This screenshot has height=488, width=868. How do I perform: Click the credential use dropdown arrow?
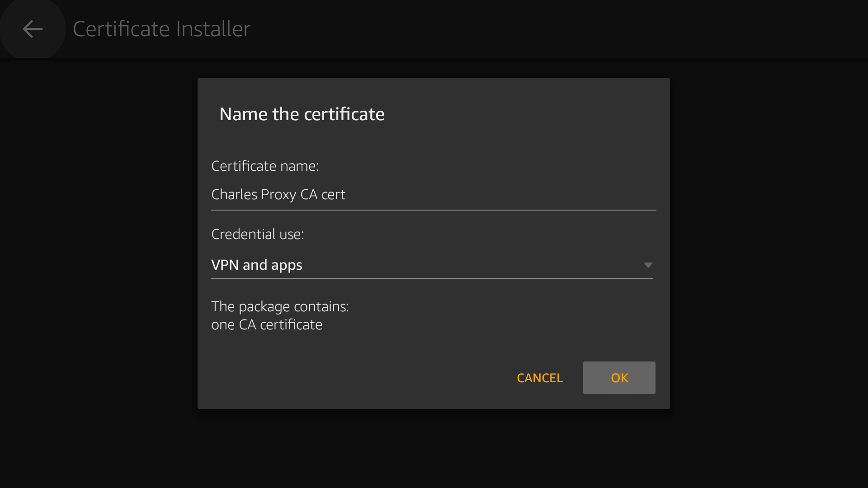pyautogui.click(x=648, y=265)
